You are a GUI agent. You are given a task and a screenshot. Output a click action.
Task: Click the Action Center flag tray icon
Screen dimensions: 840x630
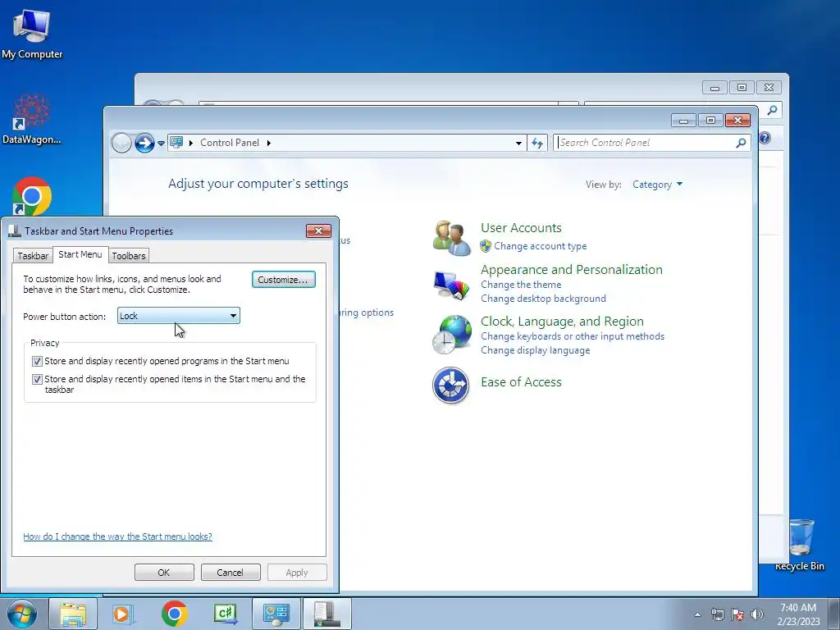click(737, 614)
